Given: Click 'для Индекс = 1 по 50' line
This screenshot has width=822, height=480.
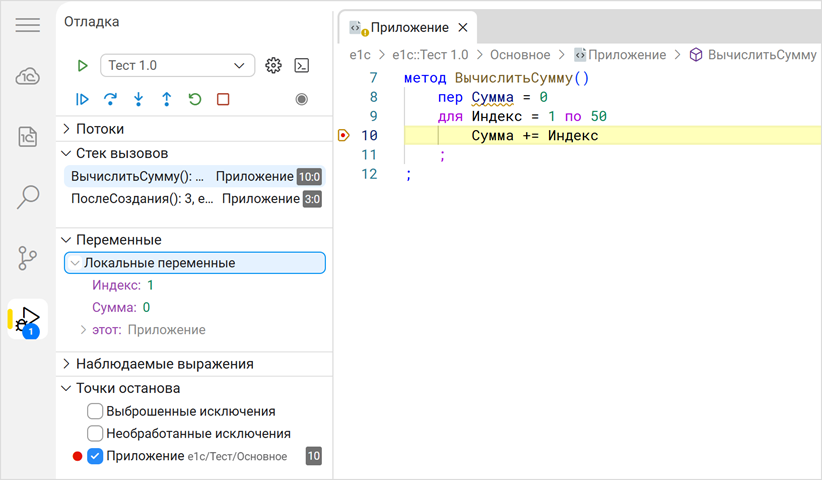Looking at the screenshot, I should click(522, 116).
